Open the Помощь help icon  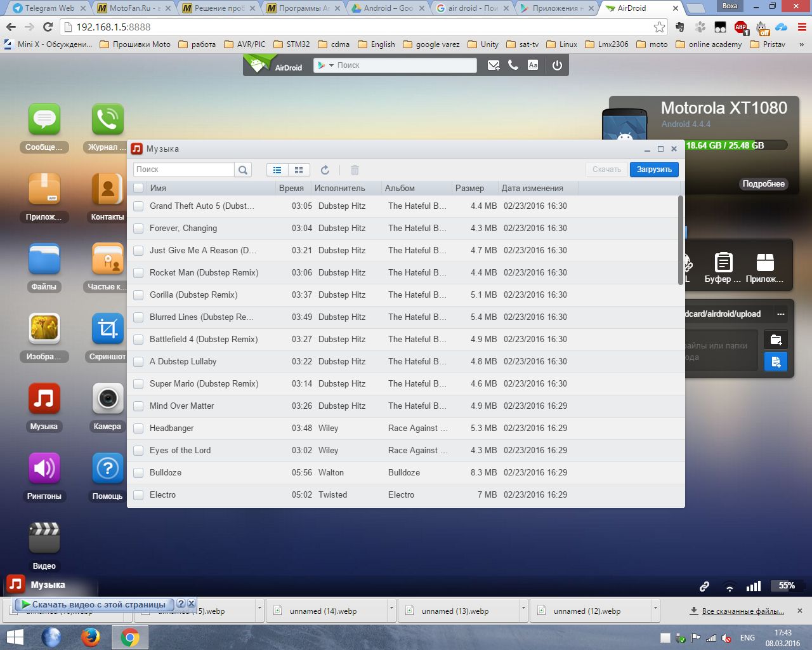click(x=107, y=469)
